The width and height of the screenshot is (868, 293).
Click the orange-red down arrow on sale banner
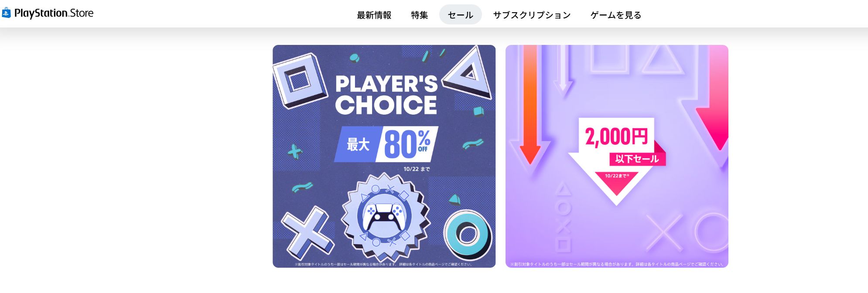coord(530,105)
